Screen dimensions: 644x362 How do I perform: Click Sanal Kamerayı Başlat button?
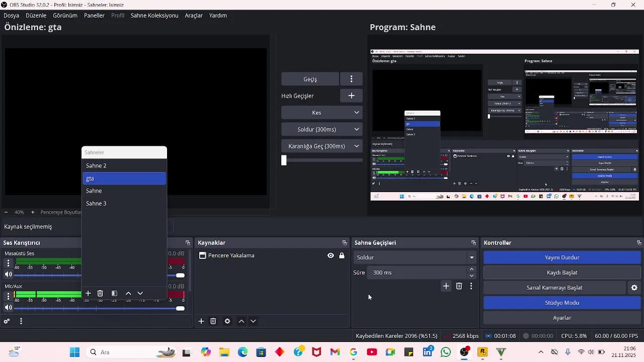click(554, 288)
